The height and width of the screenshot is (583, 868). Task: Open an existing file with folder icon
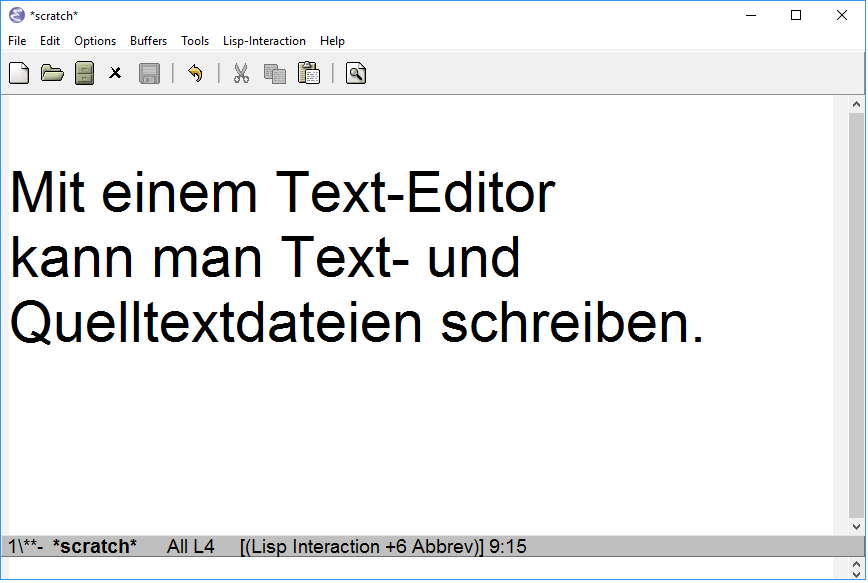click(52, 73)
